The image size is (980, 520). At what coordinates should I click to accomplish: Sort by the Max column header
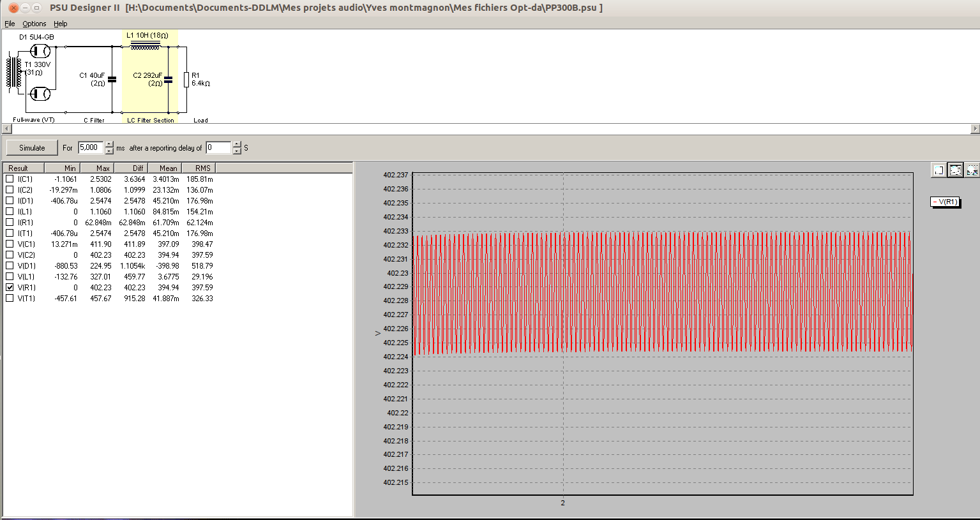97,168
